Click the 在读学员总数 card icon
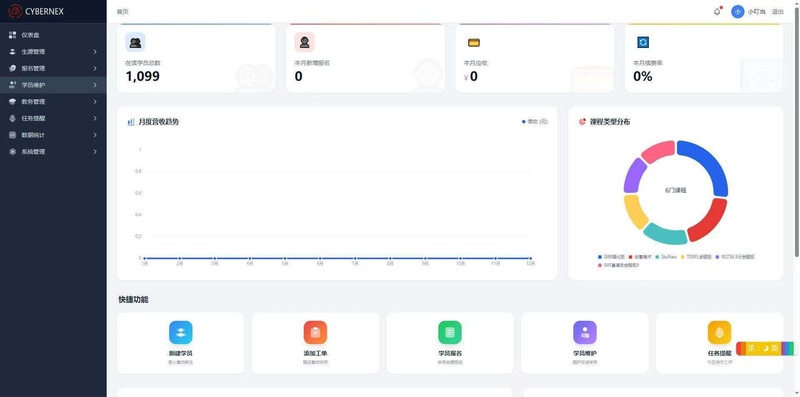 point(135,42)
